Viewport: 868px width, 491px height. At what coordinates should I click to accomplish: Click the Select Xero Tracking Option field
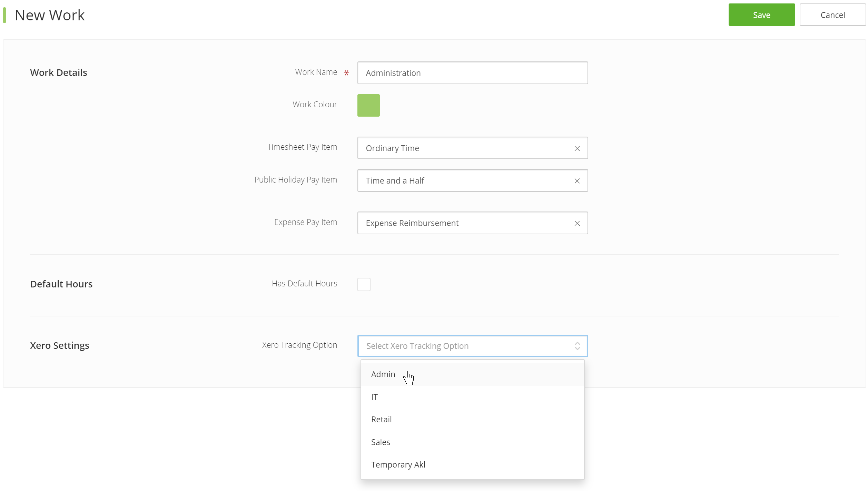click(x=472, y=346)
